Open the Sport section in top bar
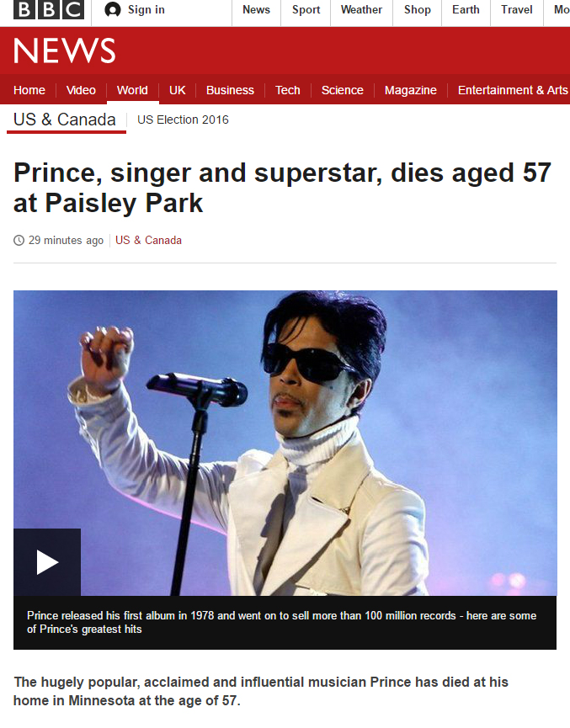The height and width of the screenshot is (728, 570). point(306,10)
